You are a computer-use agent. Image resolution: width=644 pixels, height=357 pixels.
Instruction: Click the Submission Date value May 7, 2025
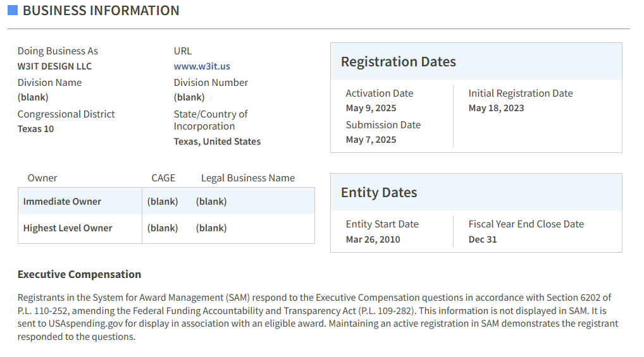coord(371,140)
